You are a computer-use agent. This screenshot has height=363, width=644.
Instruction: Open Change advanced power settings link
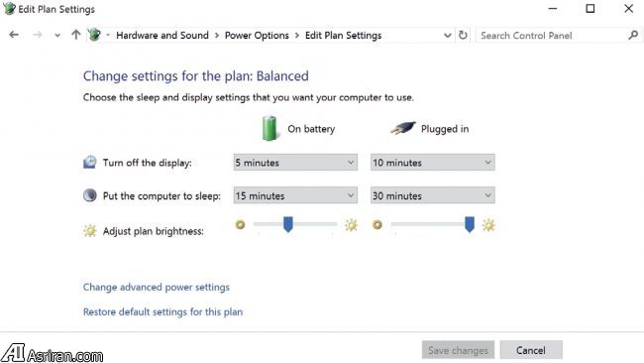tap(157, 287)
